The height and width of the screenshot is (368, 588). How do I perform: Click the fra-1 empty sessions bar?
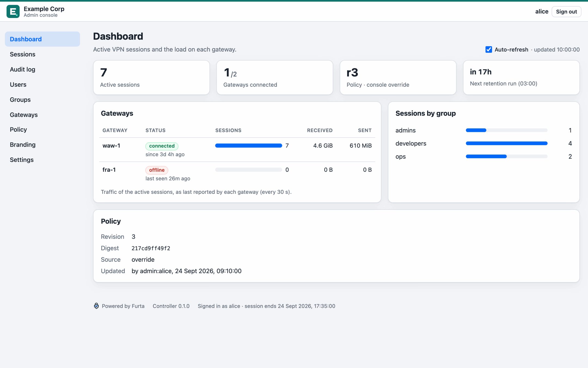249,170
